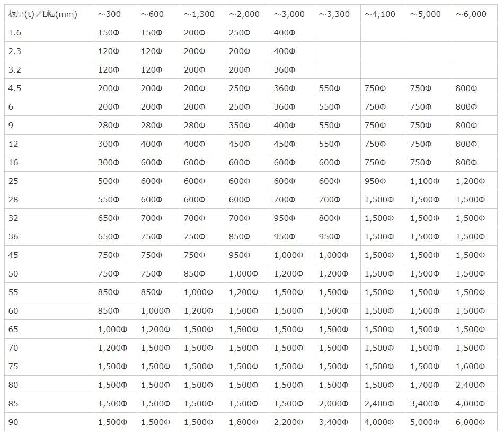Click the ～2,000 column header

[247, 14]
